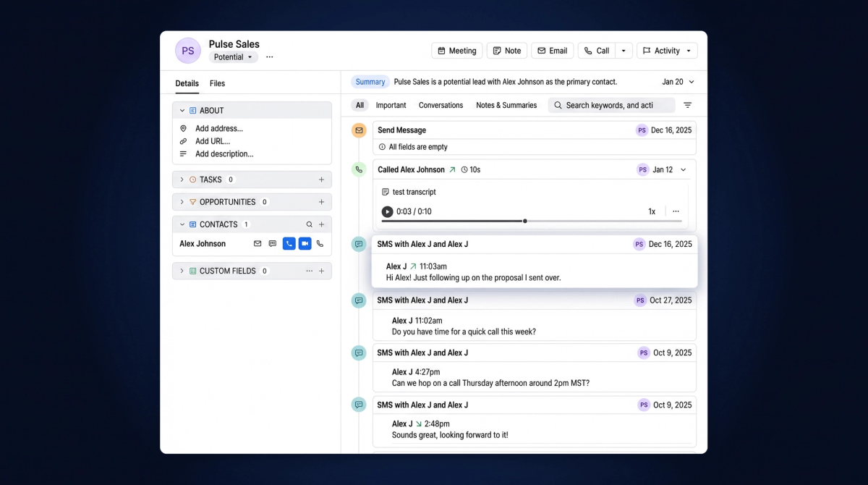Screen dimensions: 868x485
Task: Start a video call with Alex Johnson
Action: pyautogui.click(x=305, y=244)
